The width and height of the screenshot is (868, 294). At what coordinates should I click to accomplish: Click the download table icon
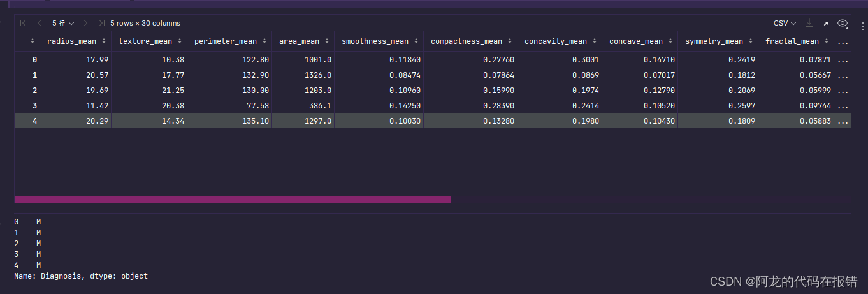coord(809,23)
